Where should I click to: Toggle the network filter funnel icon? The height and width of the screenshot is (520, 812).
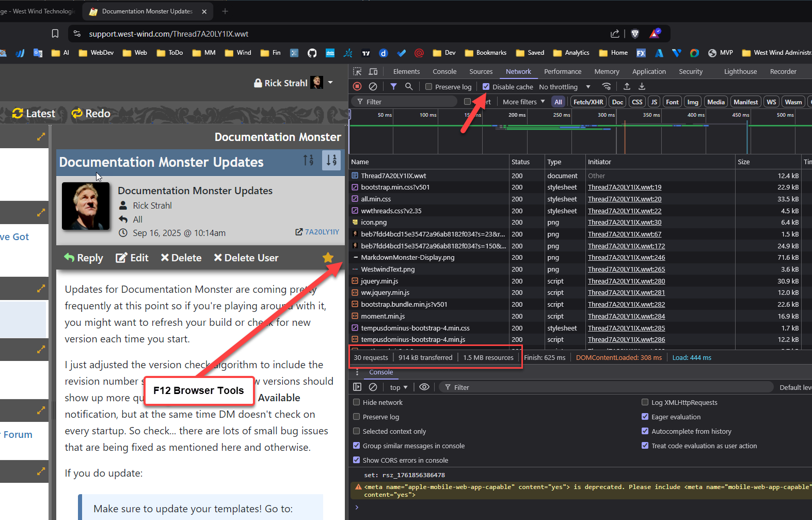coord(393,87)
